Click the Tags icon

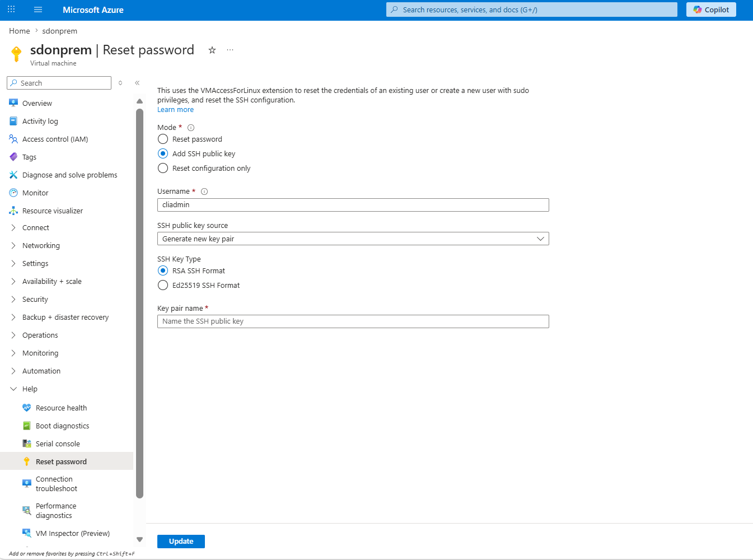pos(13,157)
